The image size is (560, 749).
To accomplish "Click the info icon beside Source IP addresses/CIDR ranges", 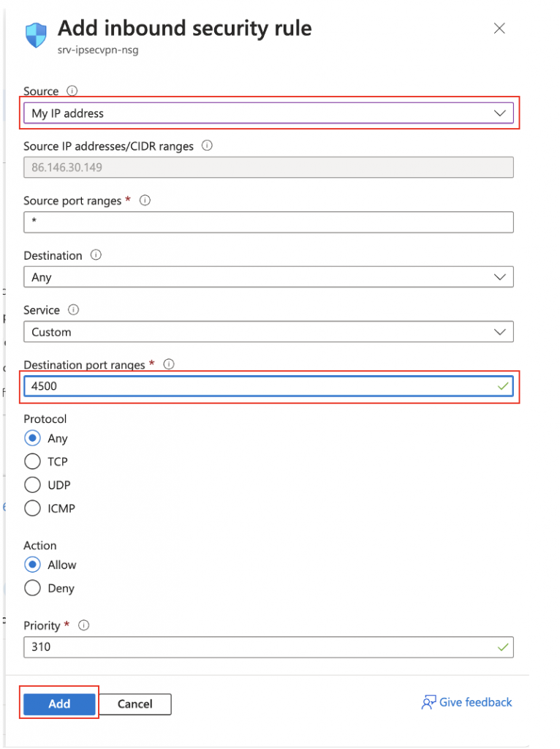I will pyautogui.click(x=207, y=146).
